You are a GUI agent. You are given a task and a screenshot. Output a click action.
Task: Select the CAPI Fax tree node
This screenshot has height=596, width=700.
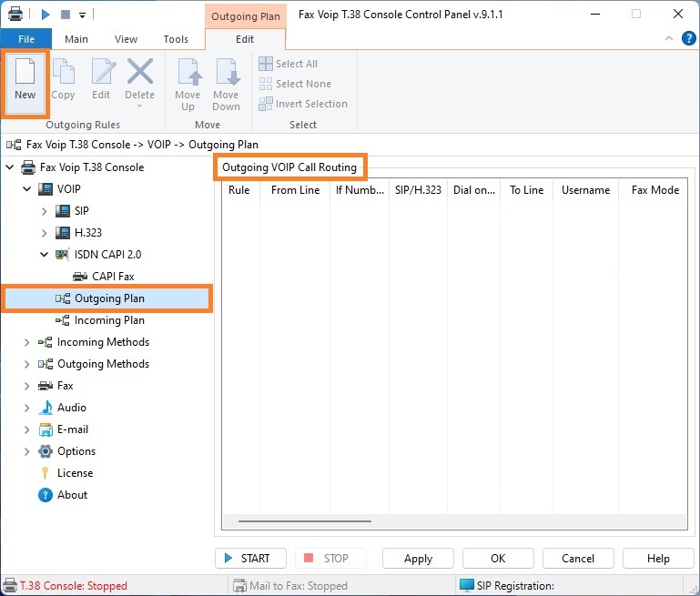[x=113, y=277]
